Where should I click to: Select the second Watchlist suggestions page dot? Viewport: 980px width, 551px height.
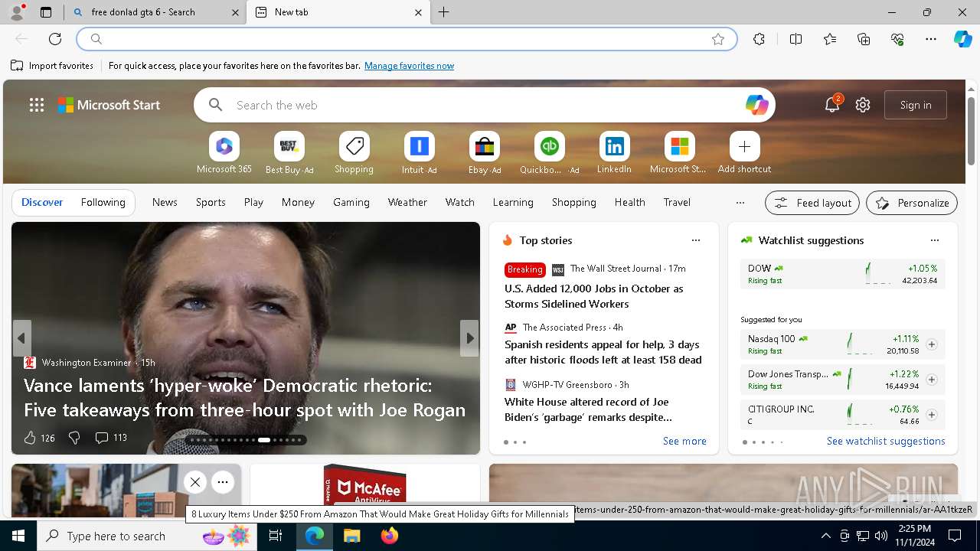754,442
